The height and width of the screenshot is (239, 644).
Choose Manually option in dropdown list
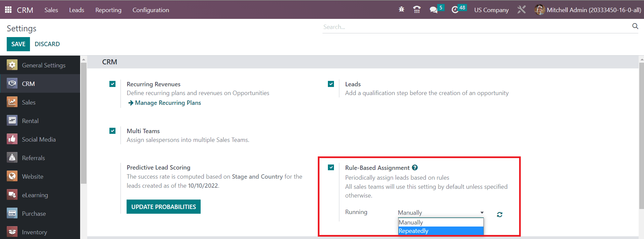click(x=440, y=222)
